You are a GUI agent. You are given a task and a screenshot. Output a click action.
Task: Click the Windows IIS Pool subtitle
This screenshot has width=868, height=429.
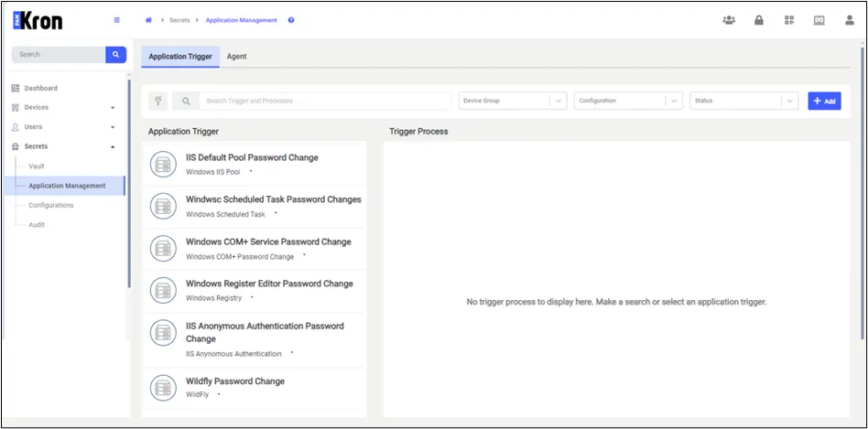pos(213,172)
